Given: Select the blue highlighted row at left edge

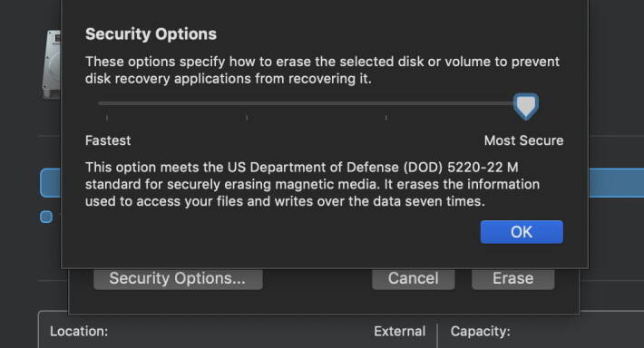Looking at the screenshot, I should [x=51, y=183].
